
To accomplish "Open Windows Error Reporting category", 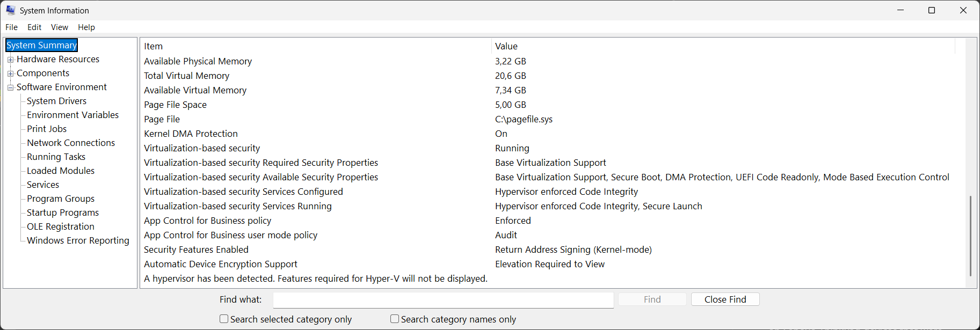I will tap(78, 240).
